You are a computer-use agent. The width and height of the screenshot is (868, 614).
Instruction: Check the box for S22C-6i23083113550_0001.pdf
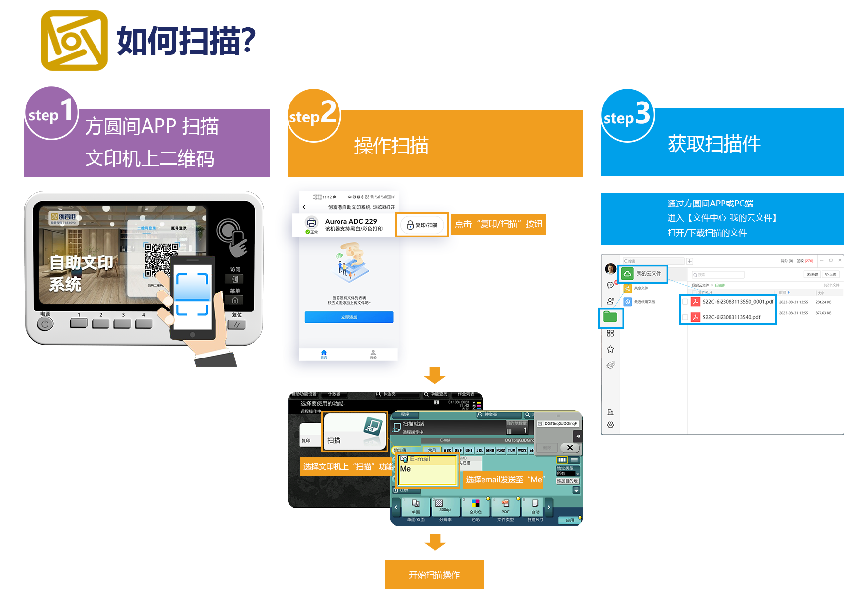click(685, 302)
